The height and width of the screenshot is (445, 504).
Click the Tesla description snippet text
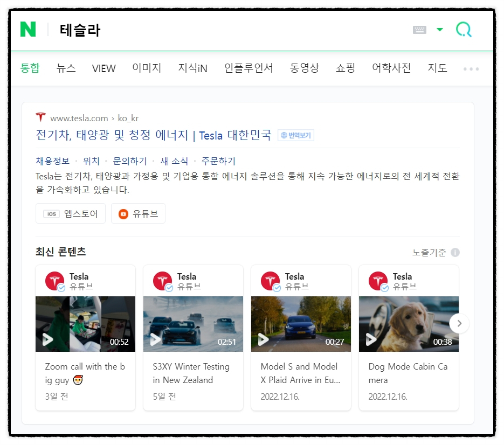247,183
